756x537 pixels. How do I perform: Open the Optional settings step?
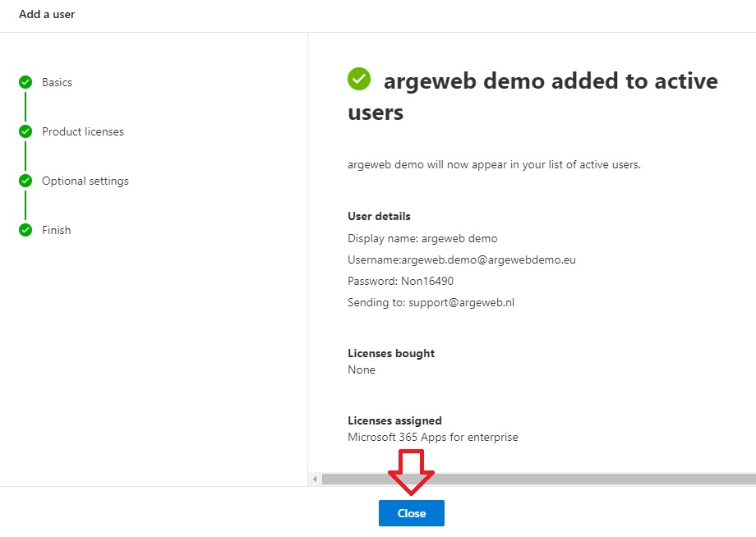coord(85,181)
